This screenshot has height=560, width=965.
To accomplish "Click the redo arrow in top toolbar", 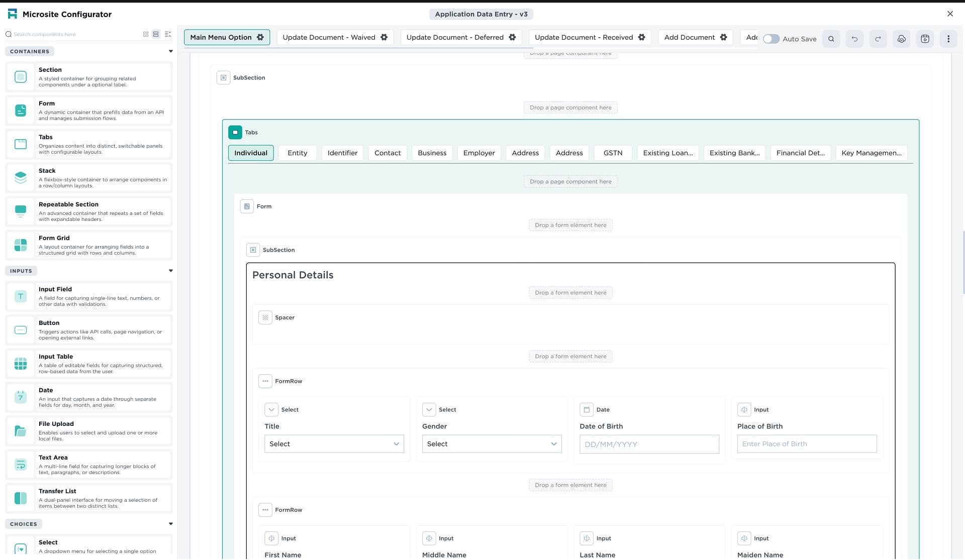I will (878, 39).
